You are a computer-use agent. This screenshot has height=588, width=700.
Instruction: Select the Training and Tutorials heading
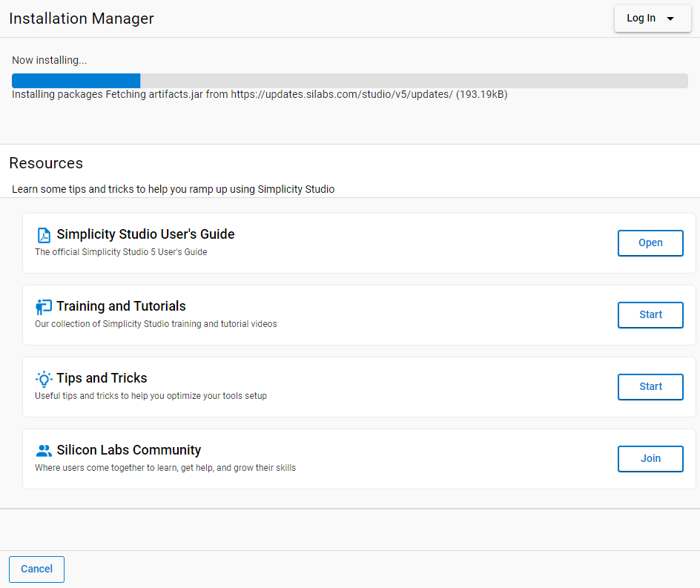click(x=121, y=306)
